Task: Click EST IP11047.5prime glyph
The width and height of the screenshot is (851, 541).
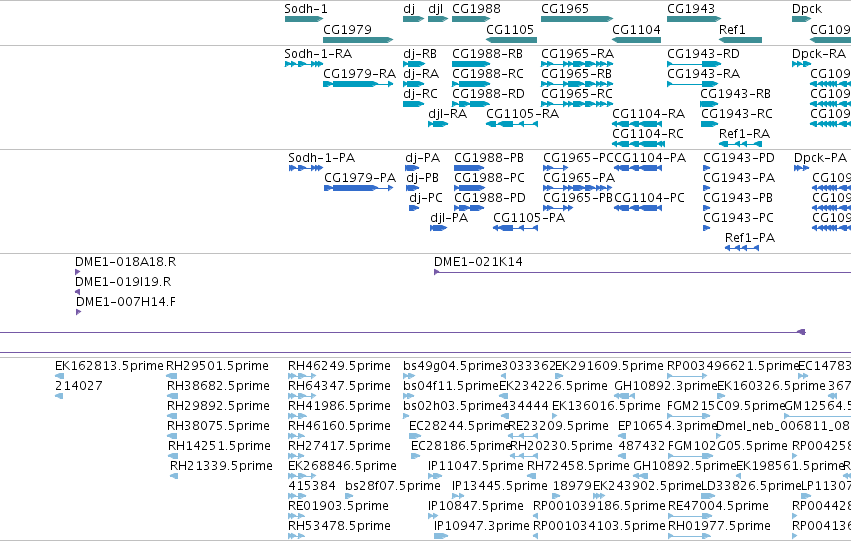Action: click(x=434, y=476)
